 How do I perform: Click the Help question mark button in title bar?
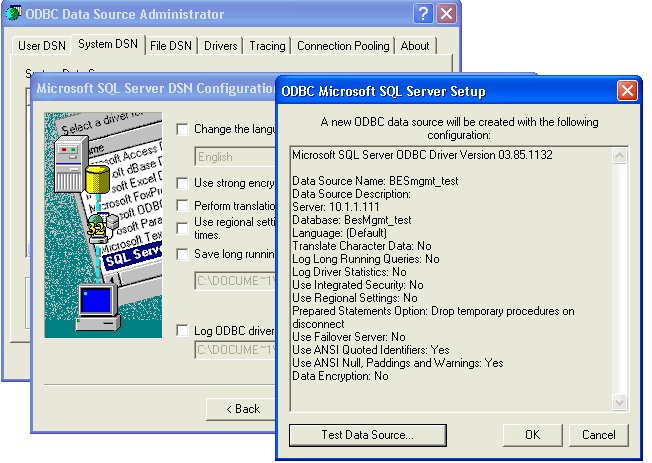coord(423,14)
